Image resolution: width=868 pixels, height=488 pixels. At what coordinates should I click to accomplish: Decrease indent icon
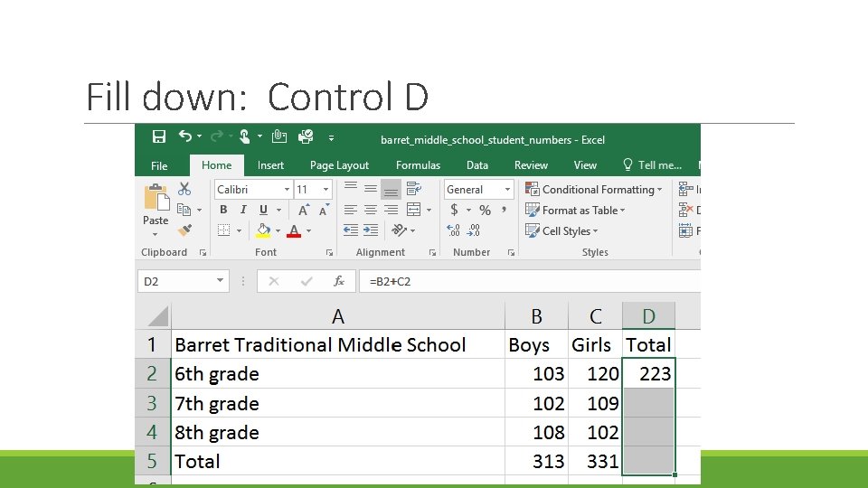click(x=351, y=230)
